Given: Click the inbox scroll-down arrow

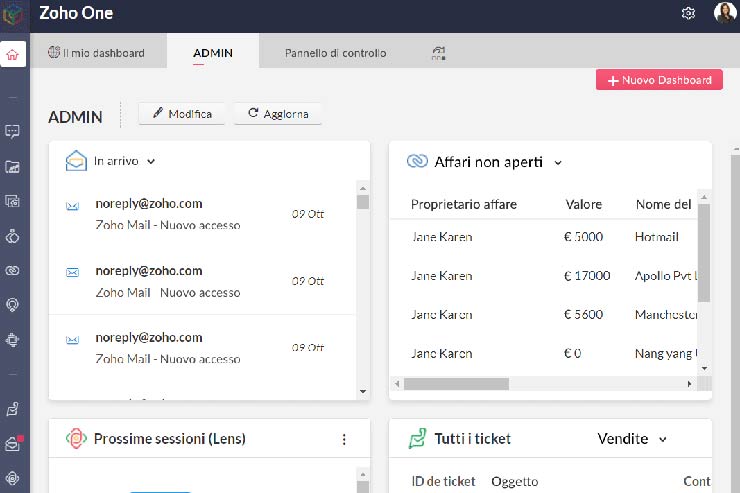Looking at the screenshot, I should (363, 391).
